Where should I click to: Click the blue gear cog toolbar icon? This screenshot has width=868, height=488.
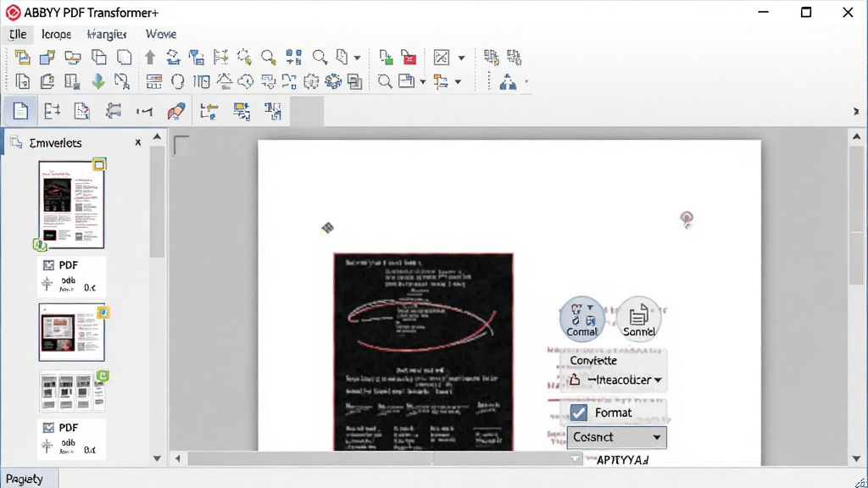333,81
